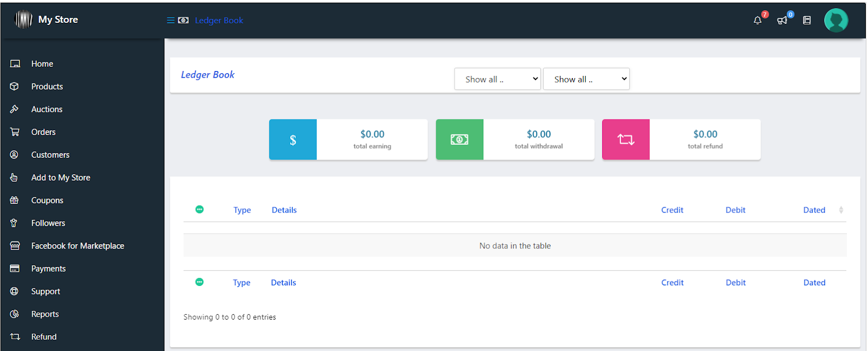Viewport: 868px width, 351px height.
Task: Click the My Store barcode logo
Action: pos(23,20)
